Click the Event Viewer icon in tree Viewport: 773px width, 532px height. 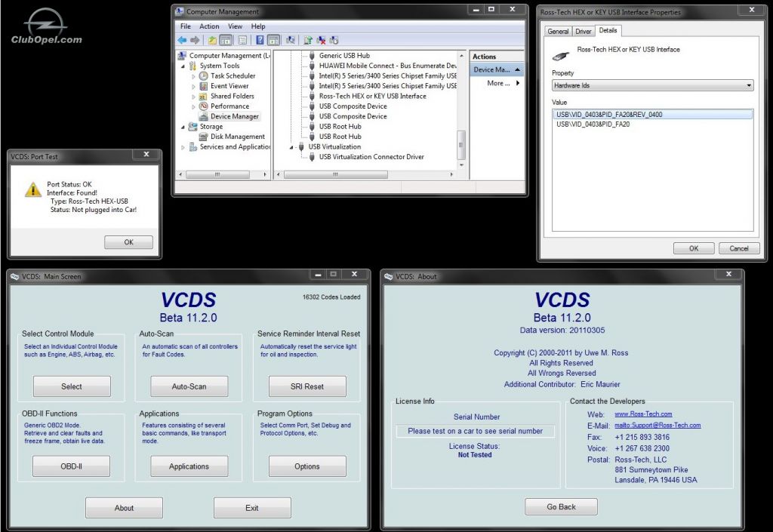[204, 86]
